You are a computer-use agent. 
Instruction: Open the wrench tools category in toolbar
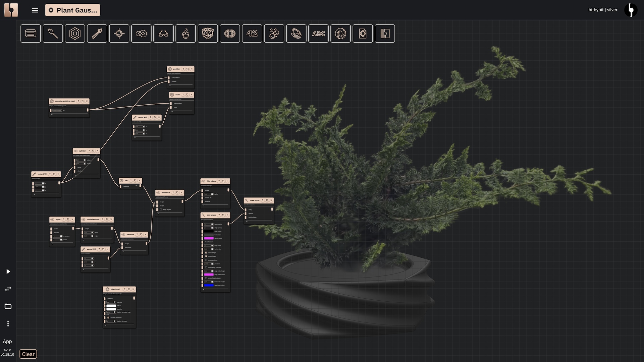[x=53, y=34]
